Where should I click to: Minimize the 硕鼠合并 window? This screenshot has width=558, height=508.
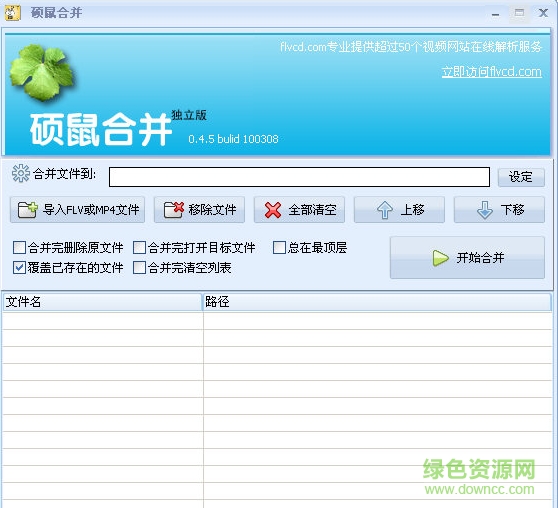[495, 14]
